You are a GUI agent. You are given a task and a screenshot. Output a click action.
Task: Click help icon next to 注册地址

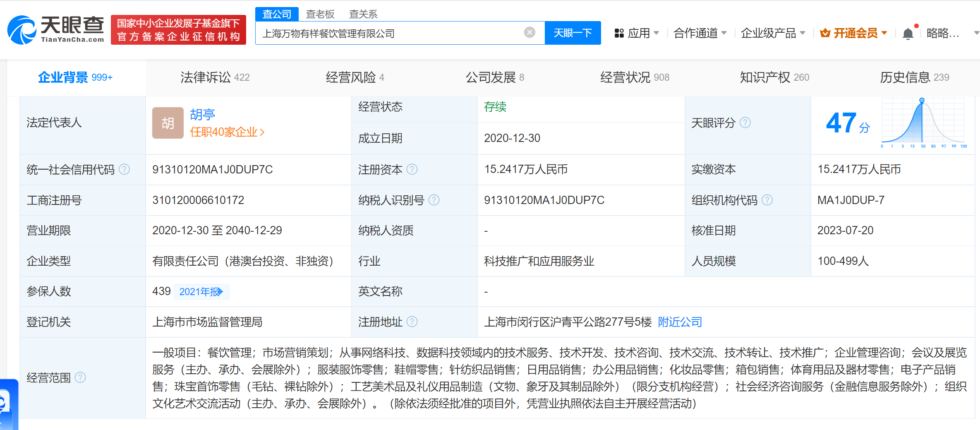tap(412, 322)
